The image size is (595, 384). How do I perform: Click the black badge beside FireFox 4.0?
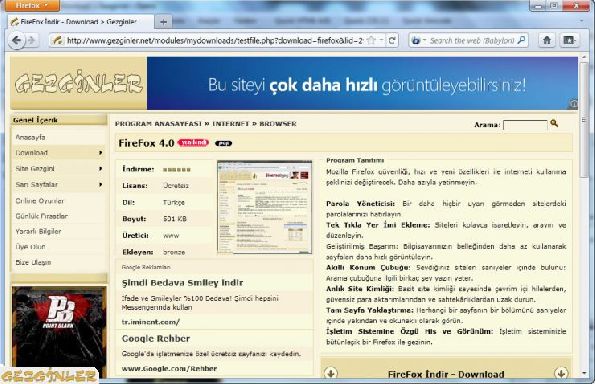click(x=223, y=143)
